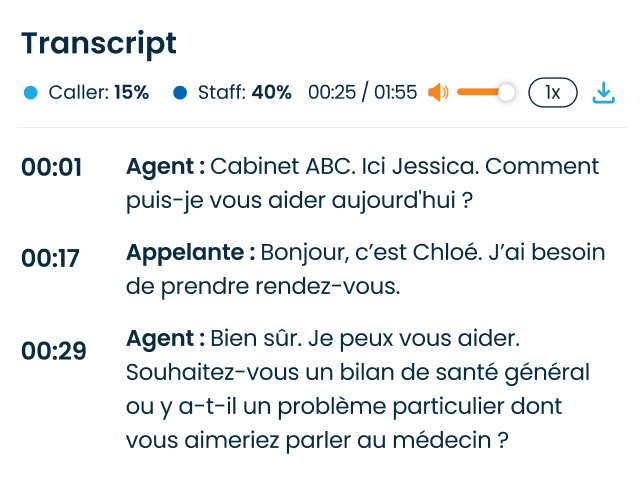Click Agent label before Bien sûr
This screenshot has height=496, width=644.
click(x=165, y=339)
